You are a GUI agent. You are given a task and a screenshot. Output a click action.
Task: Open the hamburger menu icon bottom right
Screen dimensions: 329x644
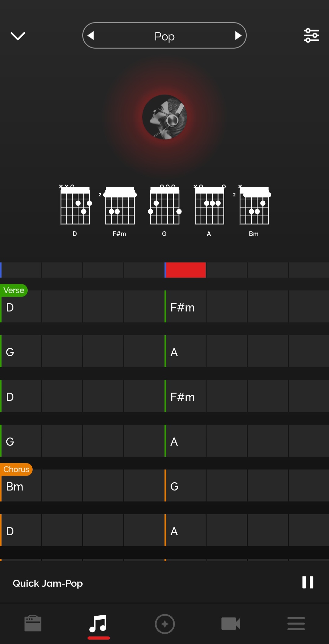tap(296, 624)
